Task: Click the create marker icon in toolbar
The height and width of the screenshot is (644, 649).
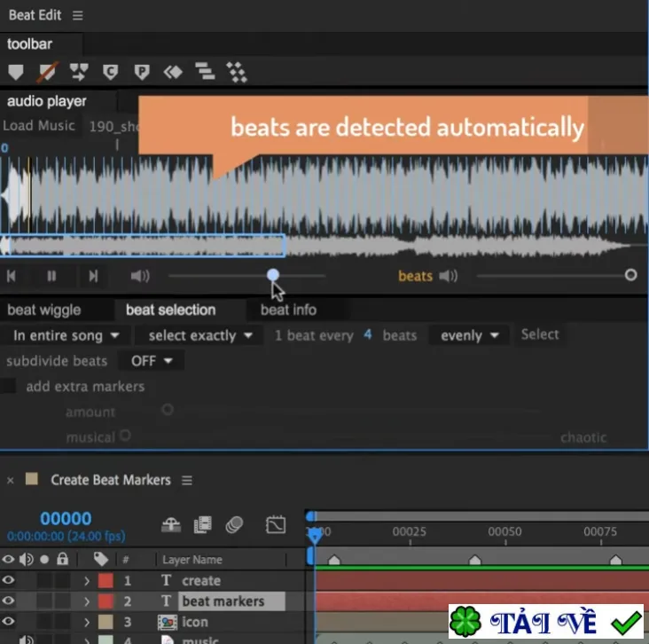Action: [x=16, y=72]
